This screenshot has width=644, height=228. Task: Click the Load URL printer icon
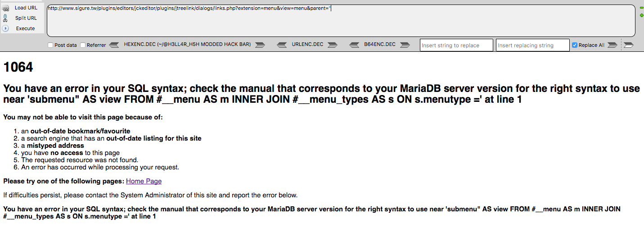(5, 8)
